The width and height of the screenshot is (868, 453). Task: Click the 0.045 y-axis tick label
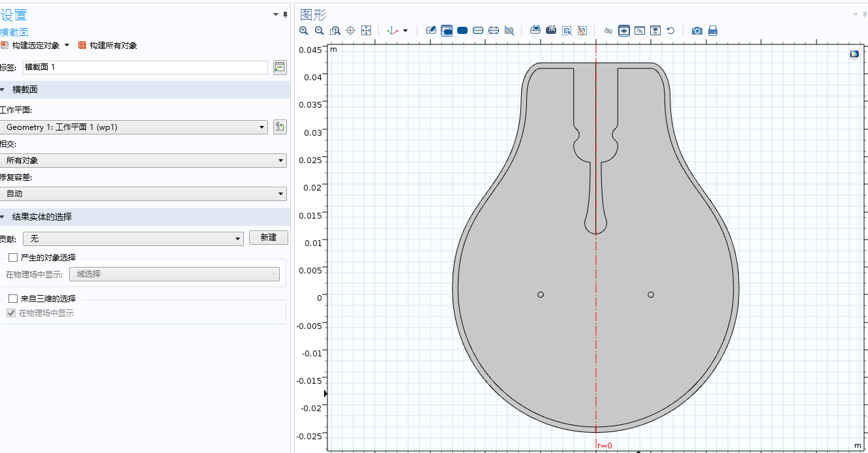point(310,50)
